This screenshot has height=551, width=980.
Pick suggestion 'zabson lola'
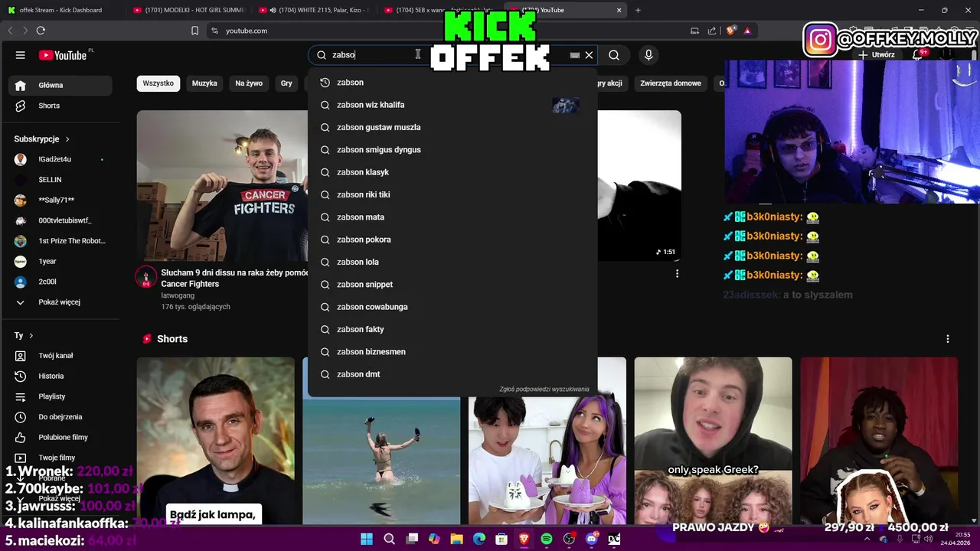coord(452,262)
